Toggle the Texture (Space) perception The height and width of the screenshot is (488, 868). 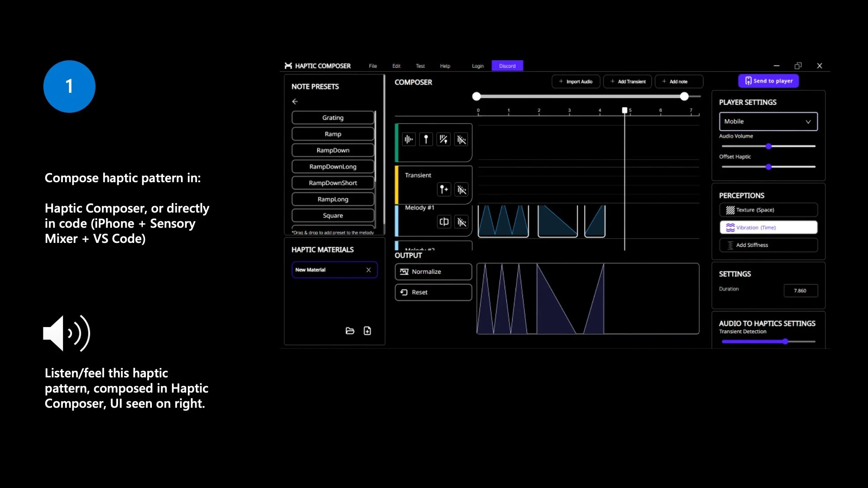tap(768, 210)
